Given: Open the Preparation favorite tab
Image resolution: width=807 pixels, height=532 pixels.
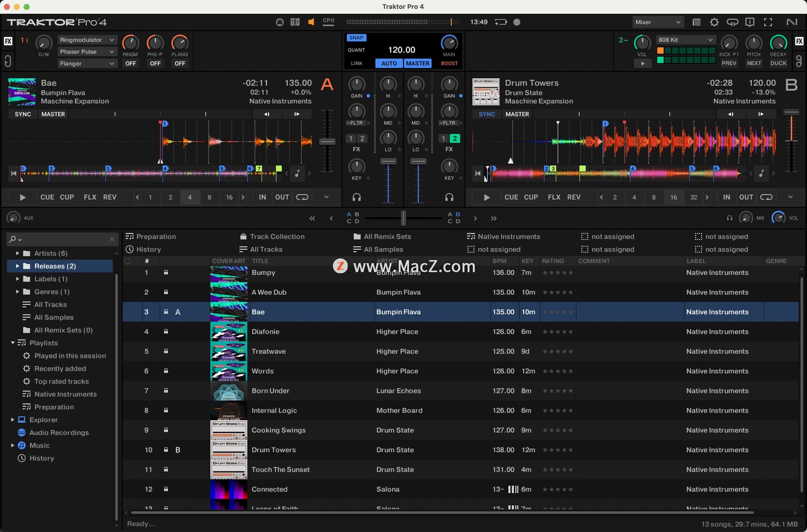Looking at the screenshot, I should tap(151, 237).
